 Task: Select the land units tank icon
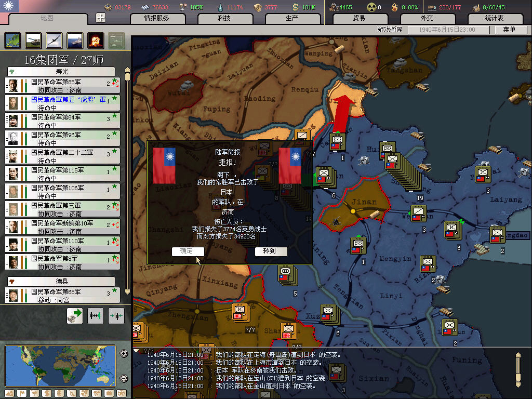pyautogui.click(x=33, y=40)
